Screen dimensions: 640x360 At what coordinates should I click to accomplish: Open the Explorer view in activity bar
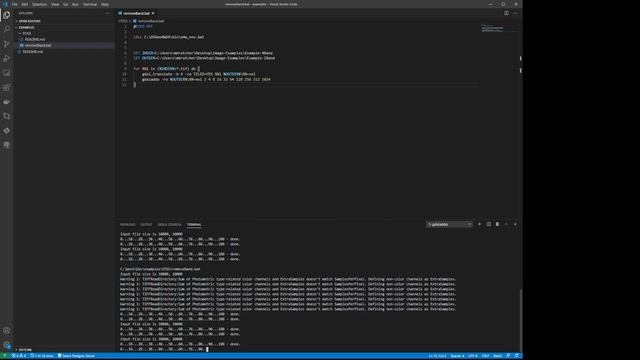click(x=7, y=15)
